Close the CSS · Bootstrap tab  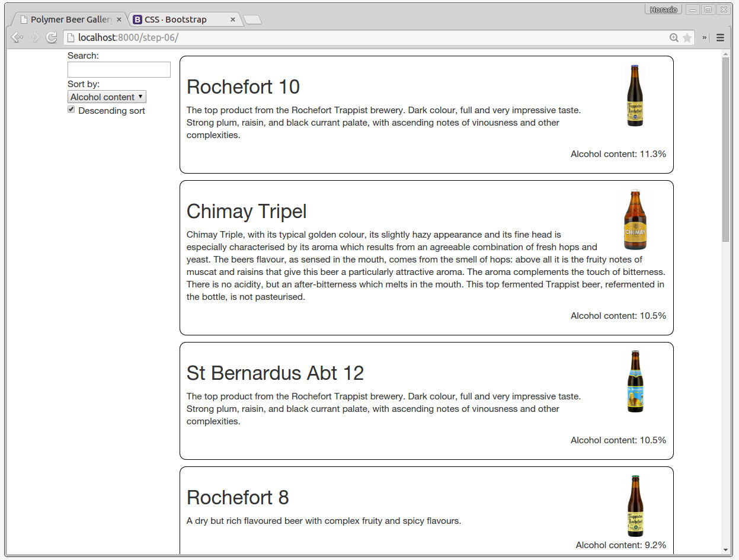(233, 20)
